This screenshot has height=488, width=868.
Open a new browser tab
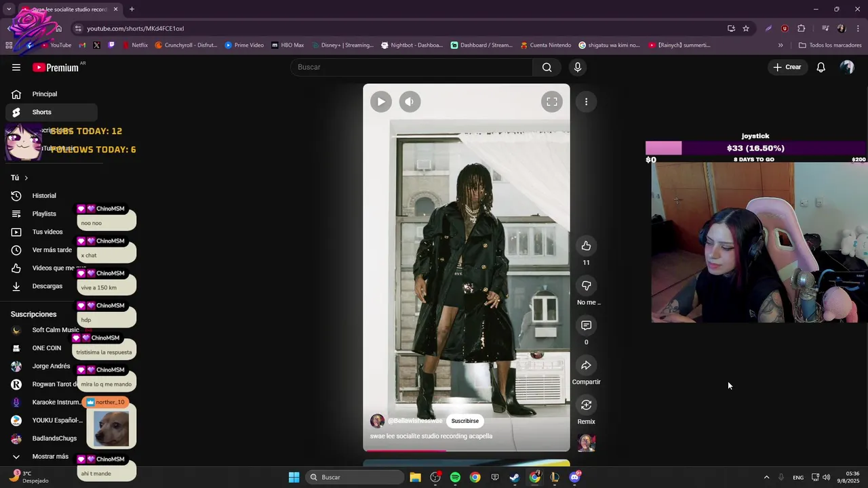(132, 9)
